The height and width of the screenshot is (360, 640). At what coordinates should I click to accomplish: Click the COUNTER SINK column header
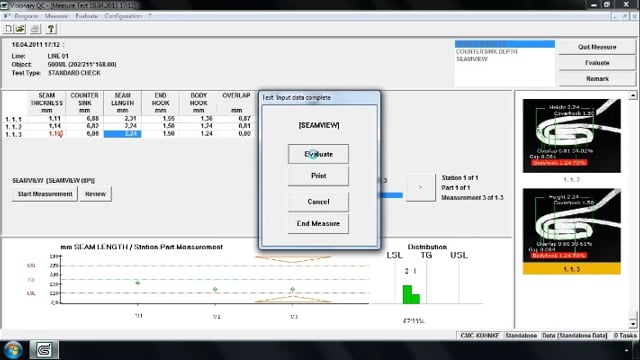[x=84, y=102]
